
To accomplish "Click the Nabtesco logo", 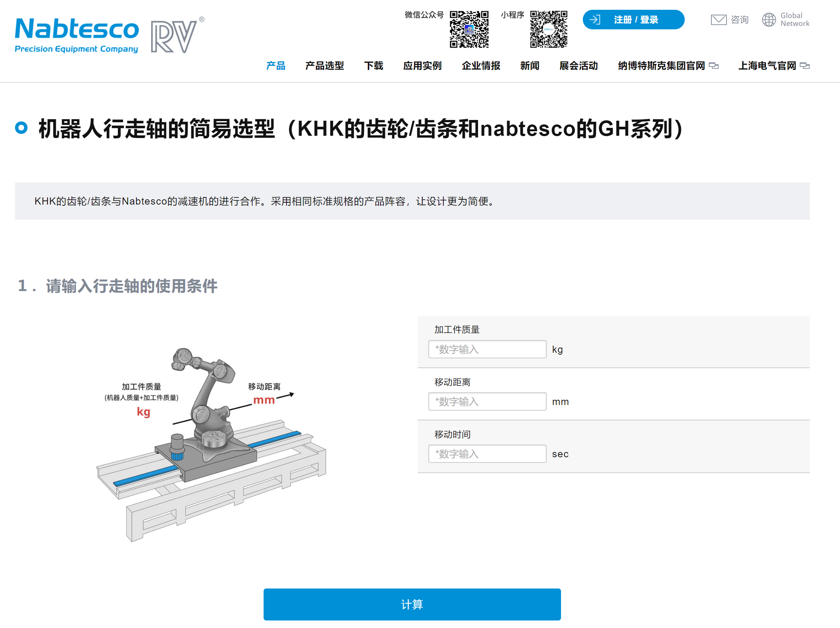I will coord(77,35).
